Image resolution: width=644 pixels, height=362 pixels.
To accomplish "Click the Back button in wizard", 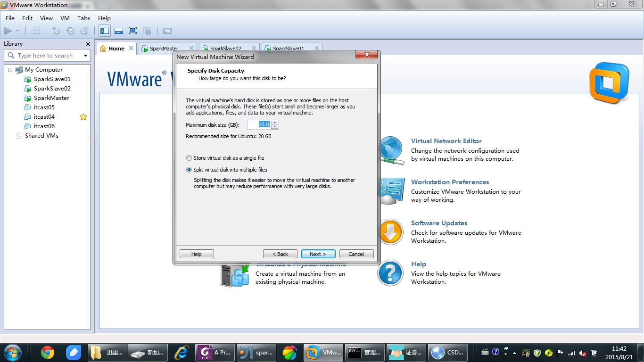I will (280, 254).
